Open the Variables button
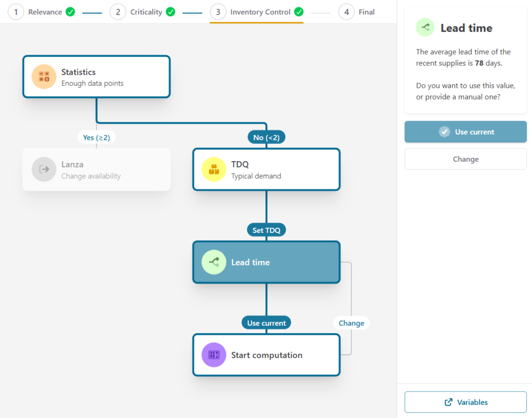 [465, 402]
